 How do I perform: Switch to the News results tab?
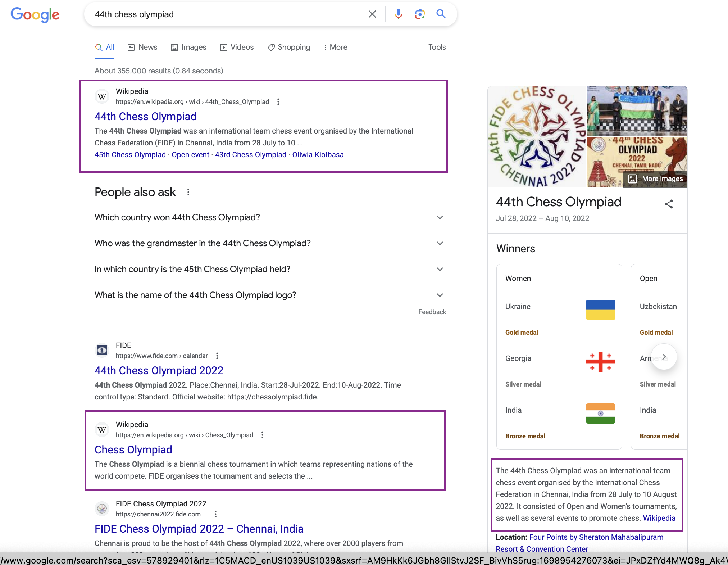(142, 47)
